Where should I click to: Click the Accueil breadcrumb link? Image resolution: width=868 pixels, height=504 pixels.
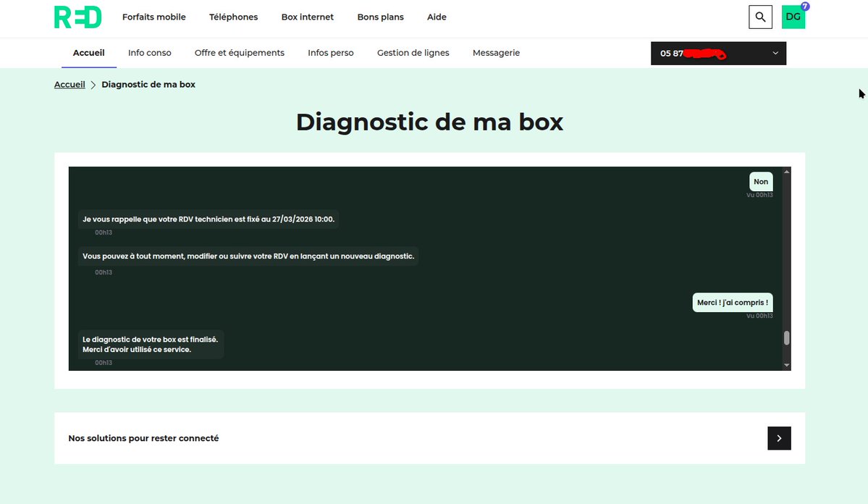(69, 85)
